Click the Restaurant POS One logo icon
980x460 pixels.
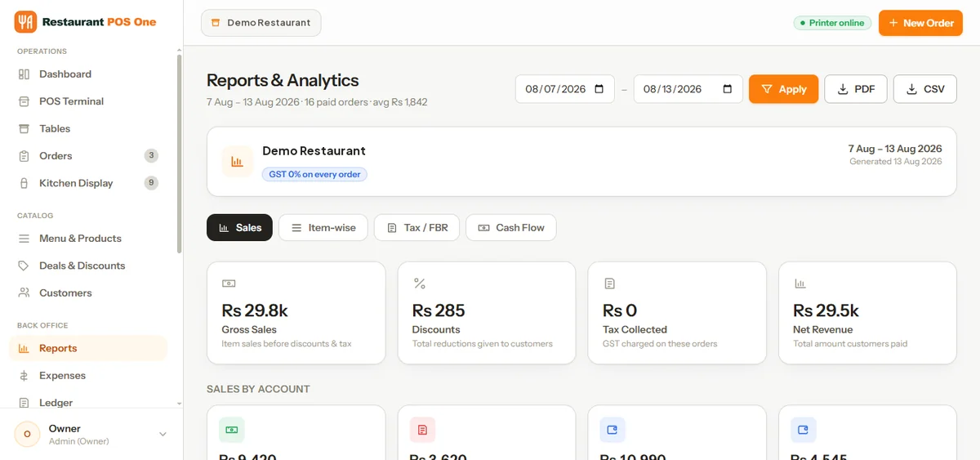(25, 22)
